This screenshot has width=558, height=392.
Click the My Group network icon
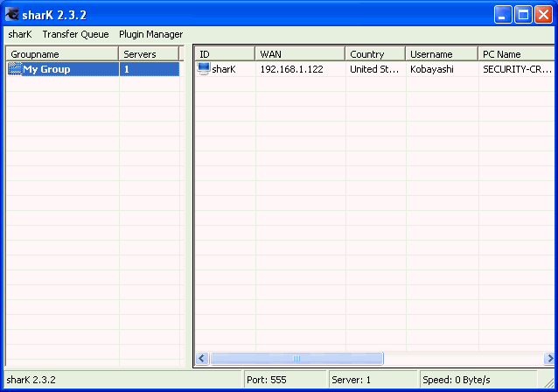click(15, 69)
